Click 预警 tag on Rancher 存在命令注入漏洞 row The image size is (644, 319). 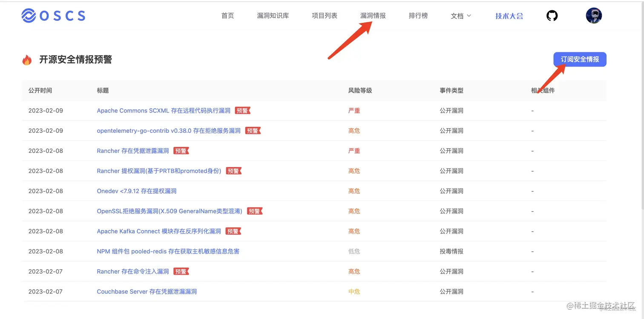pos(181,271)
